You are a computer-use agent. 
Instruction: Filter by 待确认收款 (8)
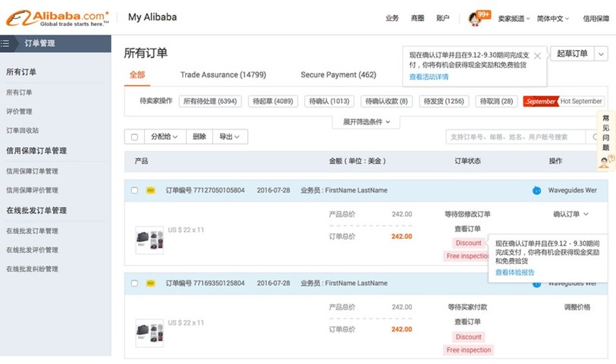(387, 102)
